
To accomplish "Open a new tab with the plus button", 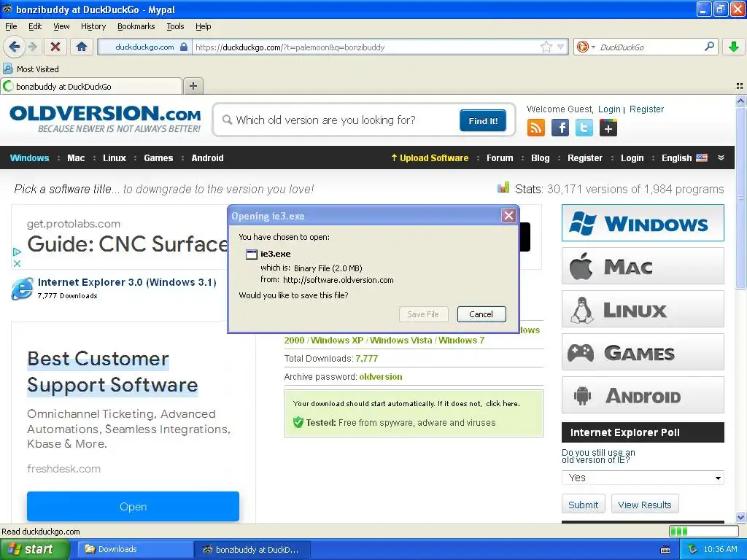I will coord(193,86).
